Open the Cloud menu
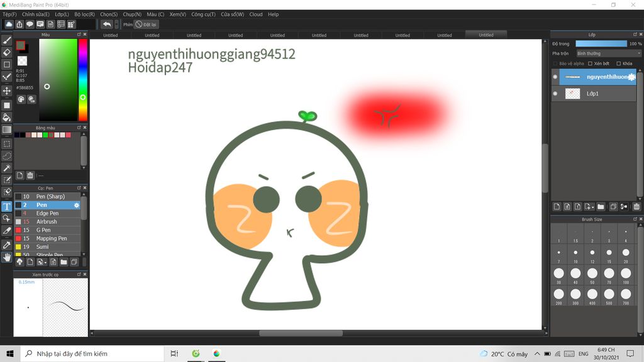 [256, 14]
